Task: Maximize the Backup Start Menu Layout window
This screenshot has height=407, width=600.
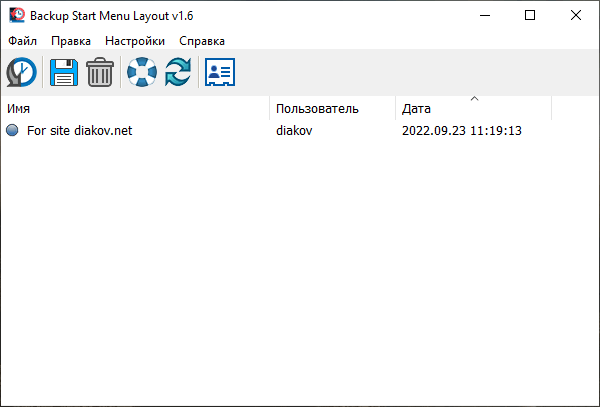Action: (530, 15)
